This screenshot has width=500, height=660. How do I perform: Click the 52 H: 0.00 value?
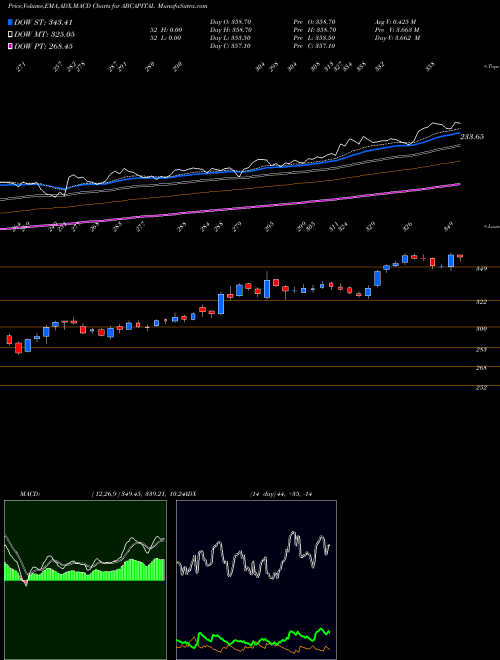[166, 30]
